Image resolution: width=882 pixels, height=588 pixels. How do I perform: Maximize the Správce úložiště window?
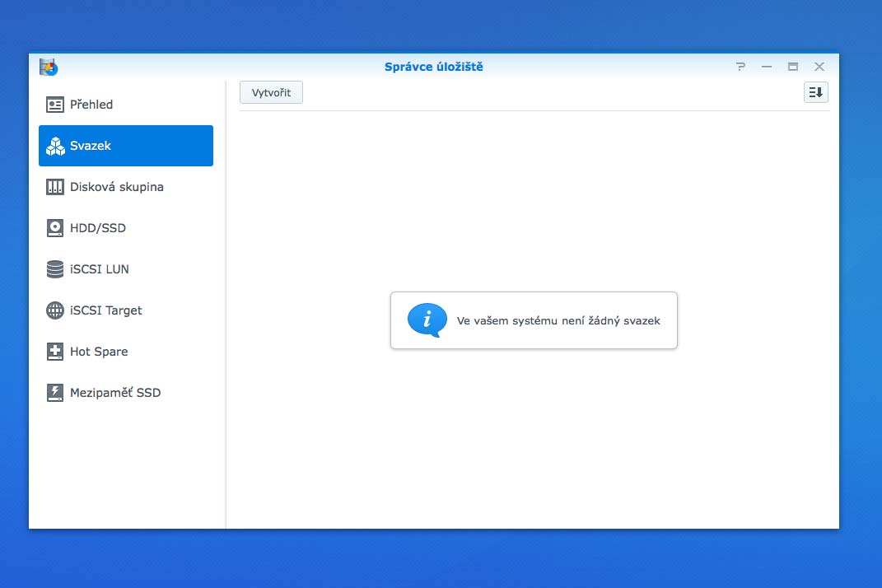[793, 67]
